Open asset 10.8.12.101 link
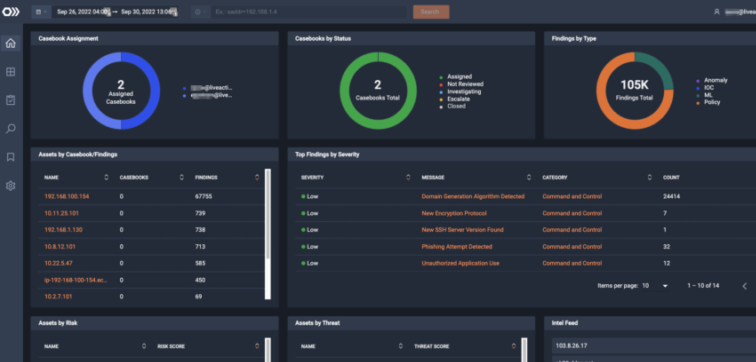 click(59, 247)
